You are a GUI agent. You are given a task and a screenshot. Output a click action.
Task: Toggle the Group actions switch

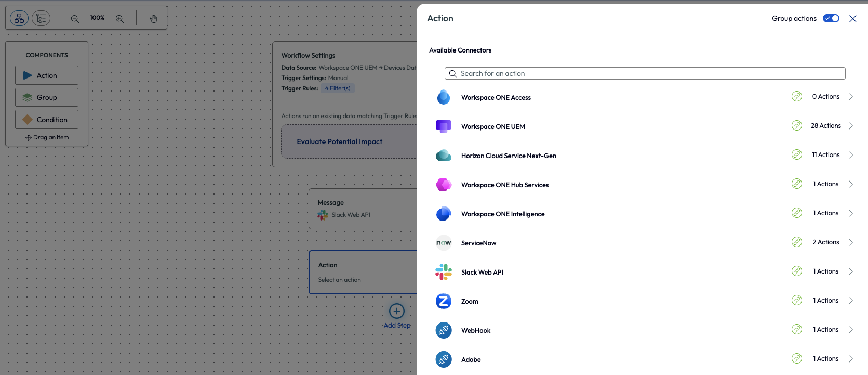(x=831, y=18)
